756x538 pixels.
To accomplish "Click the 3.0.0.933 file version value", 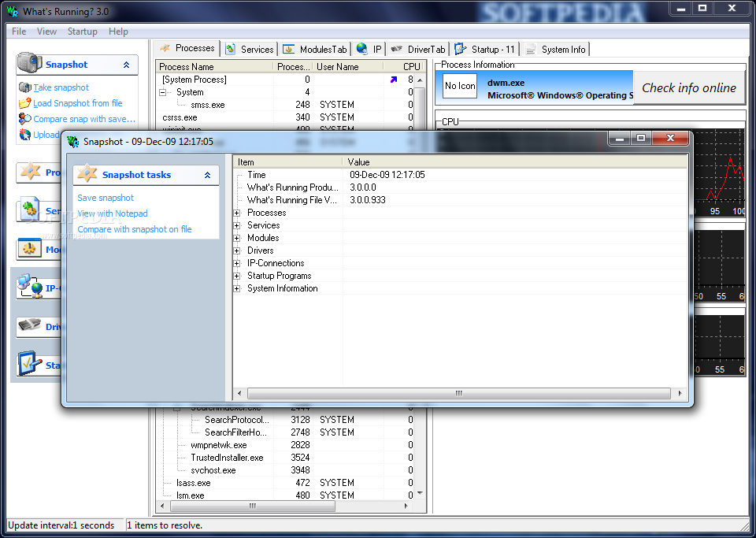I will (x=368, y=200).
